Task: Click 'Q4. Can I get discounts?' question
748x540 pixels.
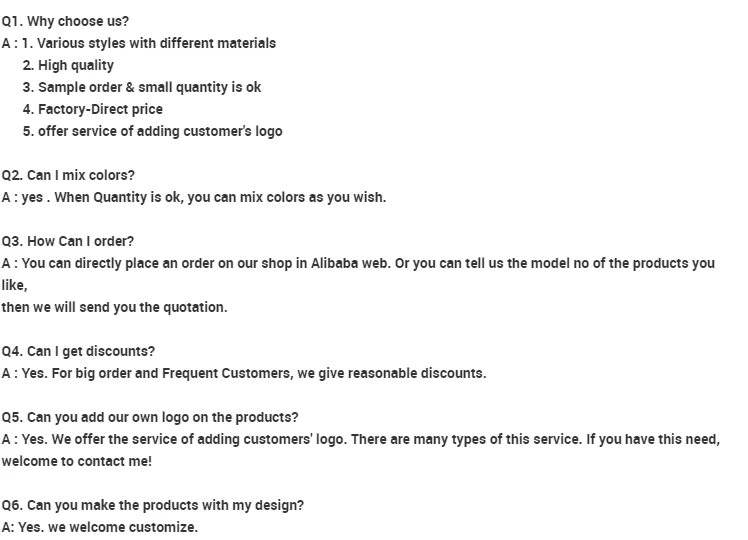Action: pyautogui.click(x=78, y=351)
